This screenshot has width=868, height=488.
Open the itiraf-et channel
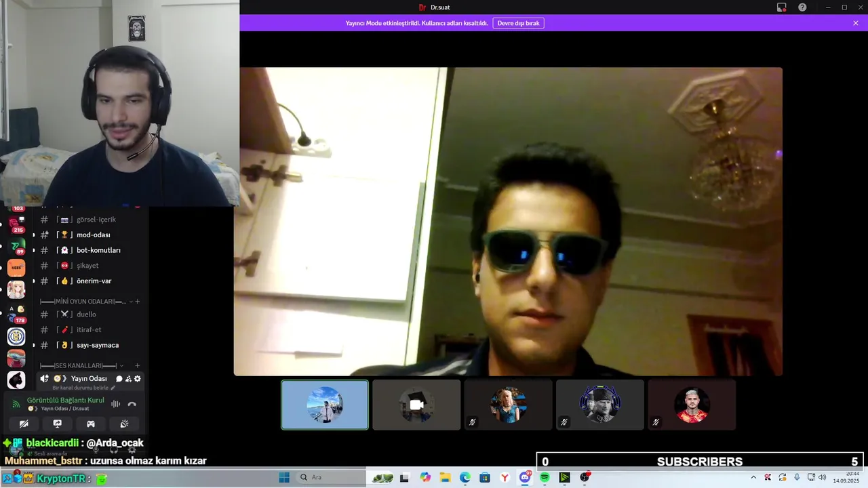pyautogui.click(x=88, y=329)
